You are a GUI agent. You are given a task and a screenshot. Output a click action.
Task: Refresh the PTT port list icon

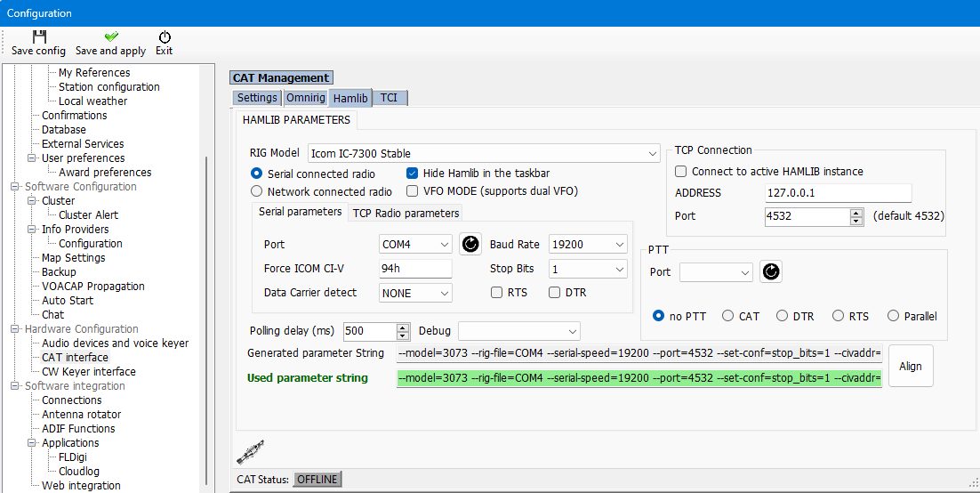(771, 272)
